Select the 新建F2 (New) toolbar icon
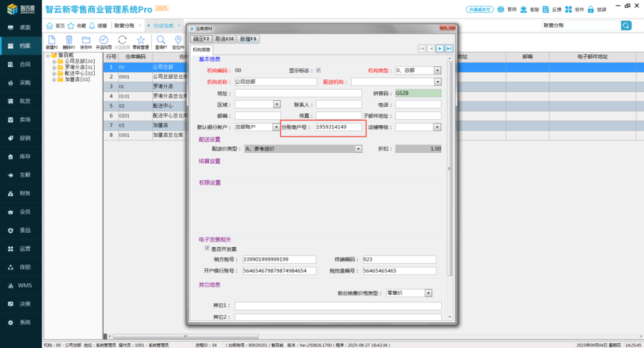The height and width of the screenshot is (348, 644). (x=52, y=39)
